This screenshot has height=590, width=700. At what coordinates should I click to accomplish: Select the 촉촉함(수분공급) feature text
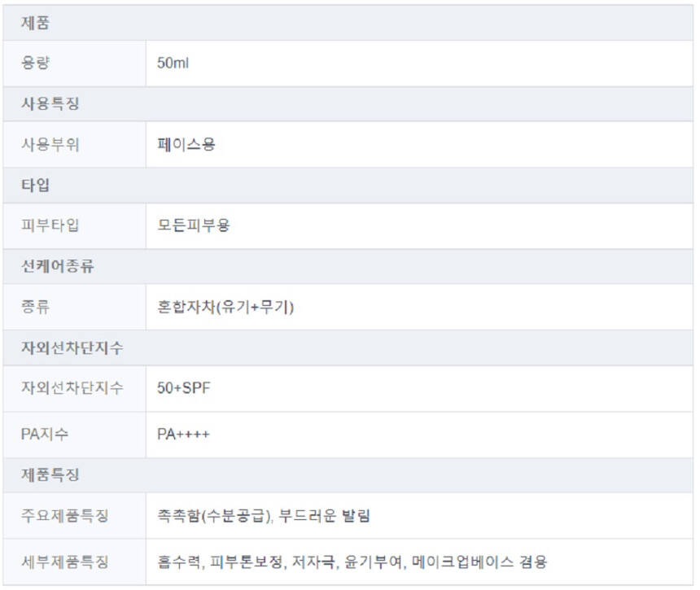click(214, 516)
